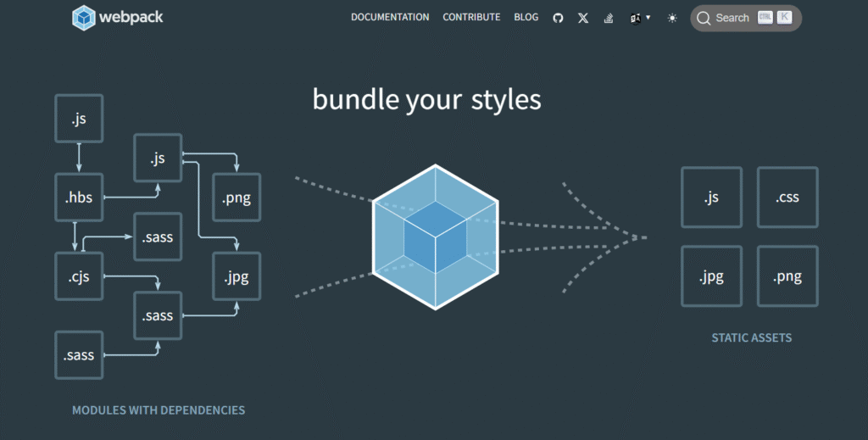Open the Stack Overflow icon link

[609, 18]
